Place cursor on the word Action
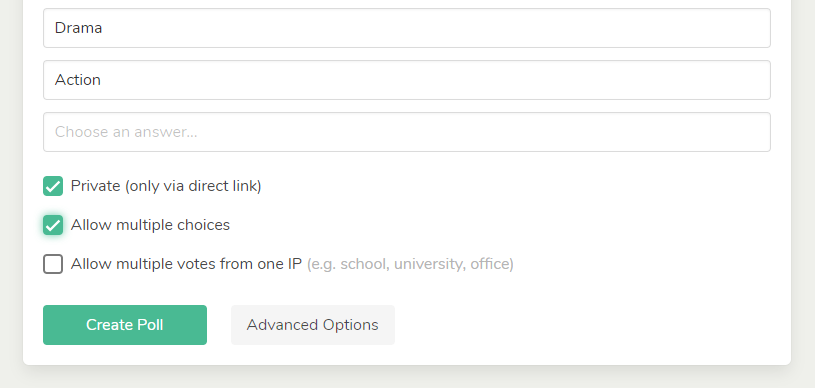815x388 pixels. click(78, 80)
